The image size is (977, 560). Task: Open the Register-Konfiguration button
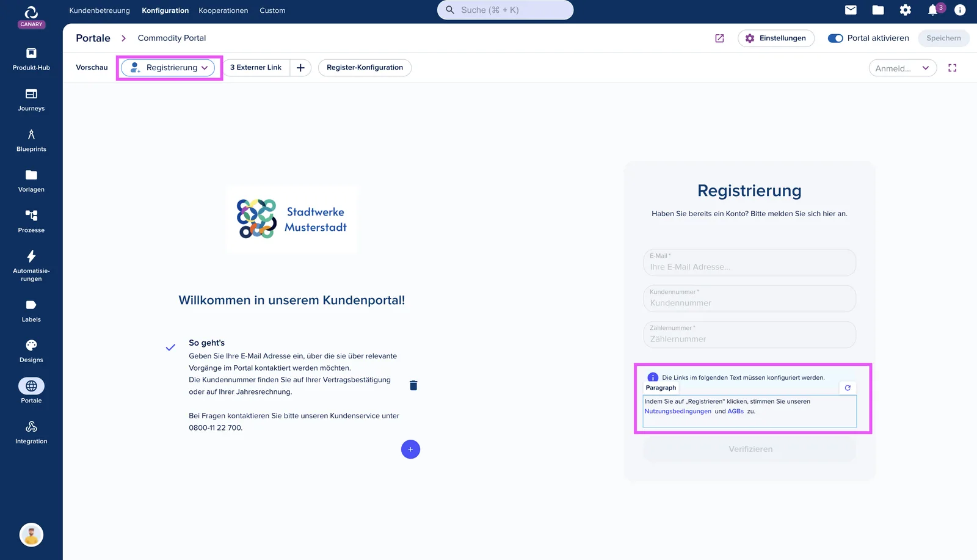pos(365,68)
